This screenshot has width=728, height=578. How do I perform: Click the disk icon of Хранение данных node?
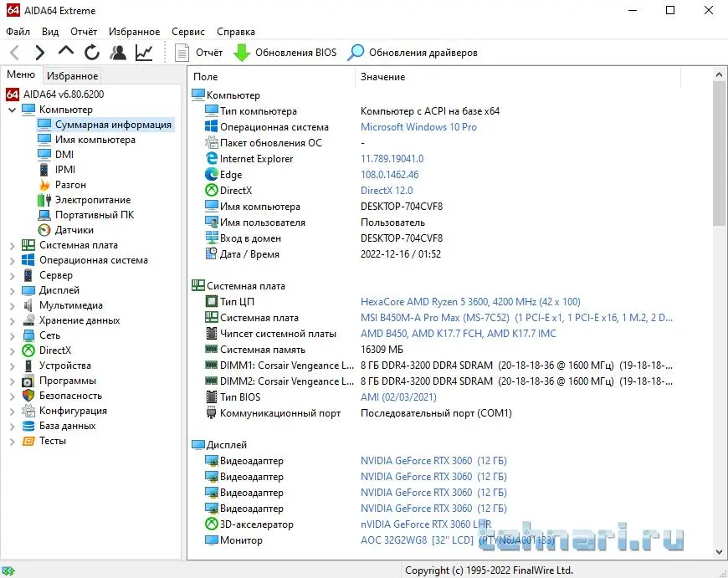[28, 320]
